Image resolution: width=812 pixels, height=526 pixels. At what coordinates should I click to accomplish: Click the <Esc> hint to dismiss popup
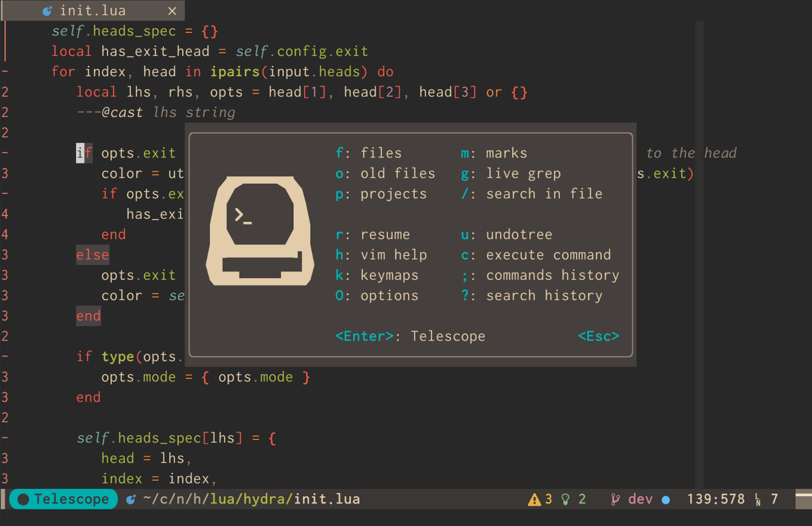(599, 336)
